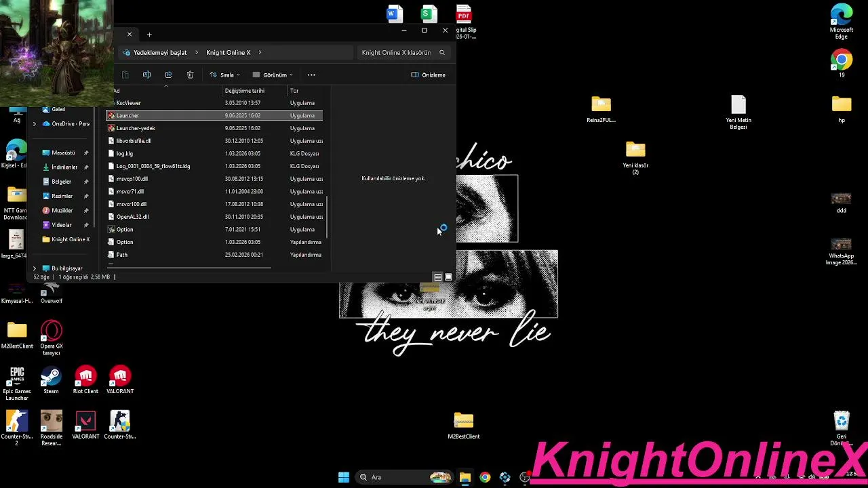Sort by Ad column header
Image resolution: width=868 pixels, height=488 pixels.
coord(116,90)
